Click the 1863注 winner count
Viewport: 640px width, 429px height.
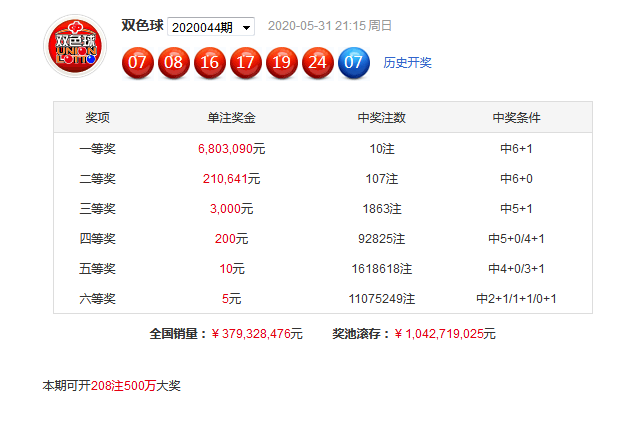tap(382, 209)
